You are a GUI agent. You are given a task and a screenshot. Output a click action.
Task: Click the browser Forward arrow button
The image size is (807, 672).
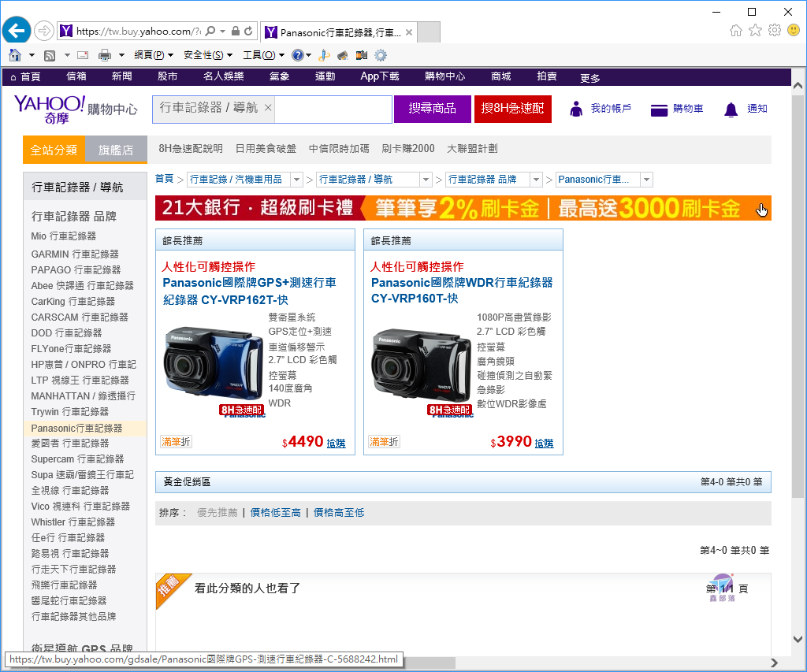(44, 31)
